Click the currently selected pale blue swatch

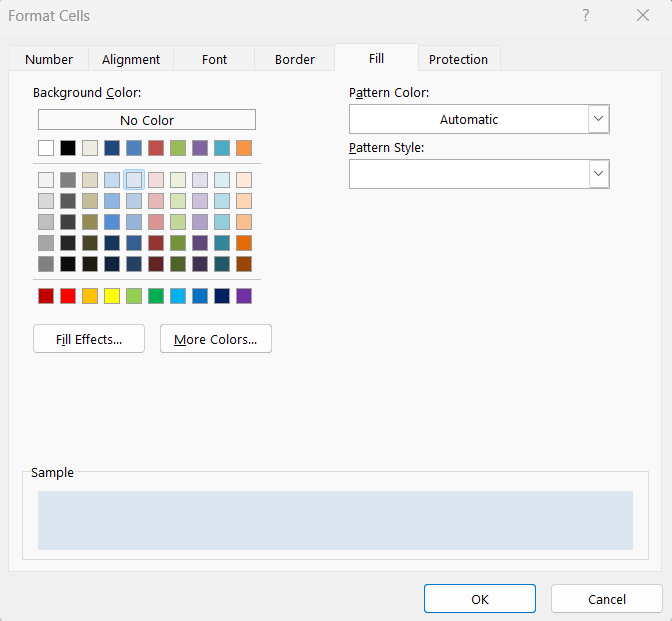pyautogui.click(x=134, y=180)
